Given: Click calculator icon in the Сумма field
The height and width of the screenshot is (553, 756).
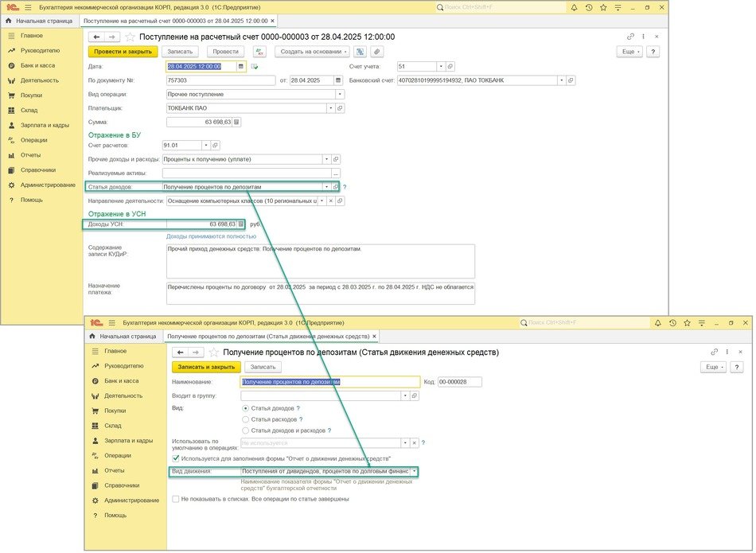Looking at the screenshot, I should [x=236, y=123].
